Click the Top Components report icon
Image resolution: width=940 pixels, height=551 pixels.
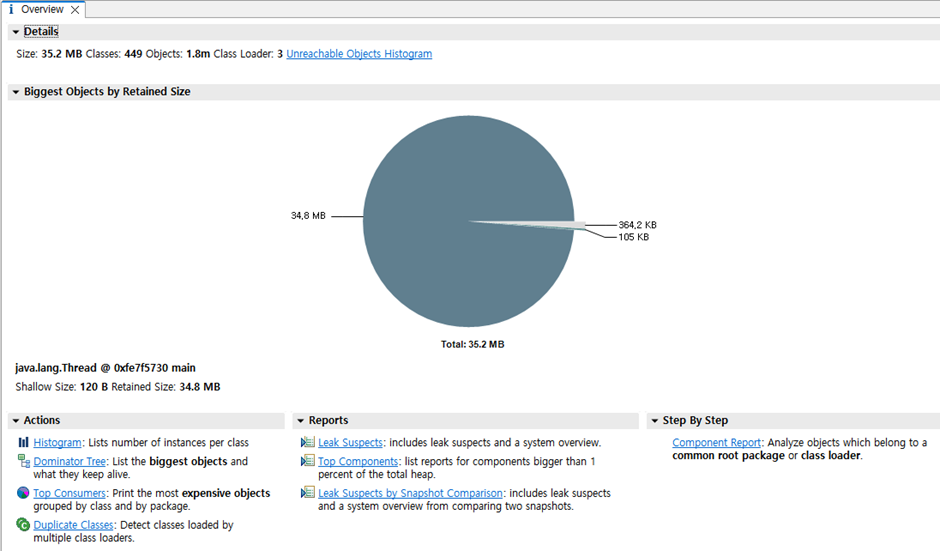[308, 461]
